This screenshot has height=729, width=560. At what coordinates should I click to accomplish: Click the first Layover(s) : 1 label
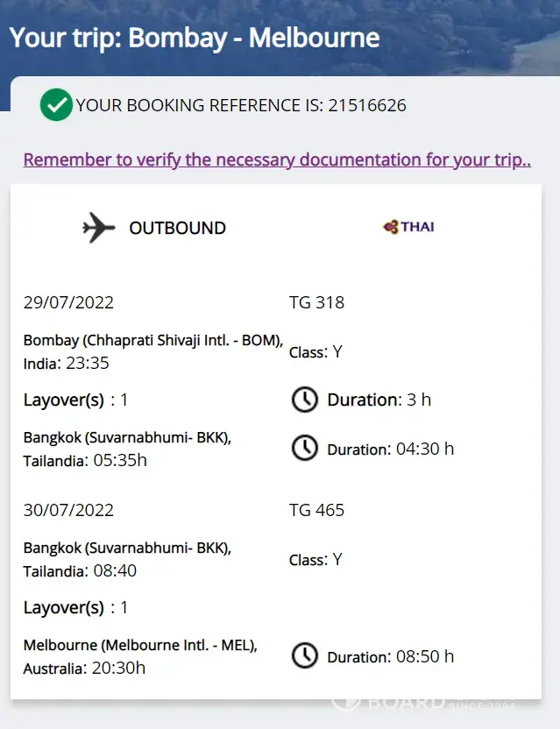(x=75, y=400)
